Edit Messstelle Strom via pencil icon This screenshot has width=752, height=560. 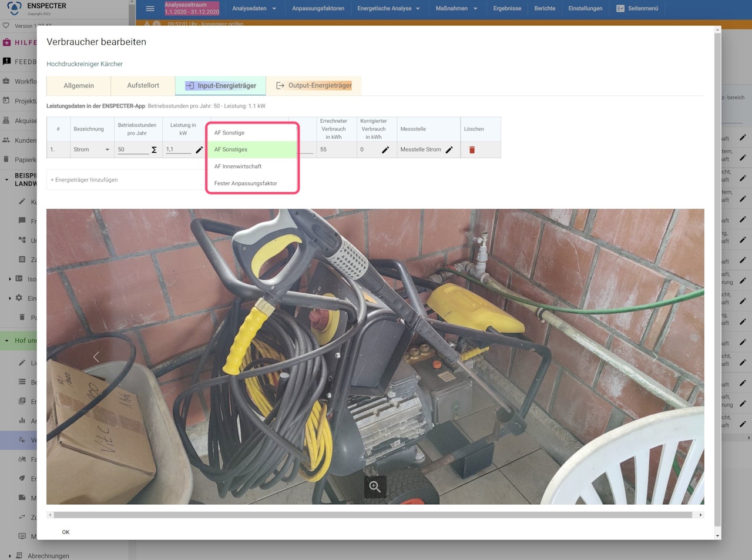coord(449,150)
